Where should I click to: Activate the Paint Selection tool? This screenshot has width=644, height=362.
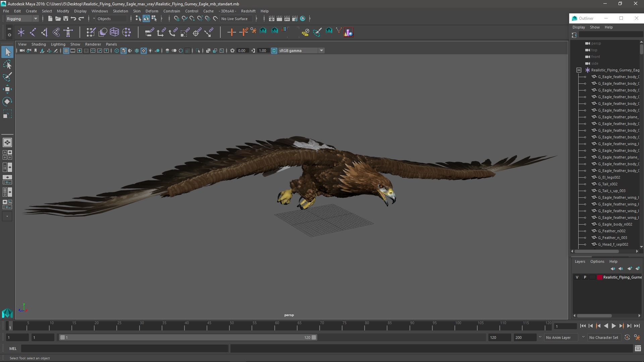coord(7,77)
